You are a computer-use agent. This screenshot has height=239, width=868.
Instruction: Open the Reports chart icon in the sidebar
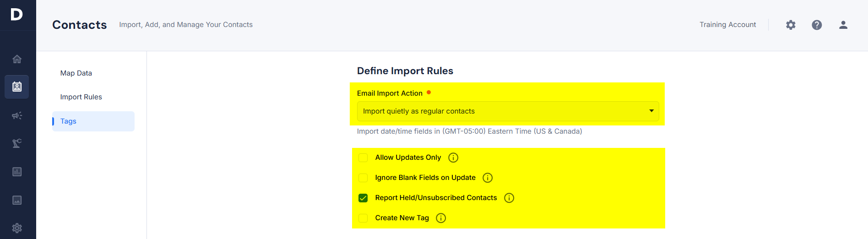17,172
